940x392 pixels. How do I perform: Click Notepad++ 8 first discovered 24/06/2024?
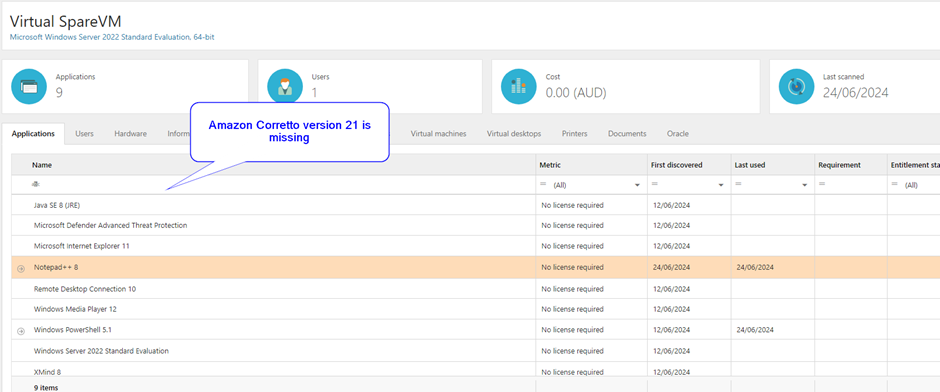[x=672, y=267]
